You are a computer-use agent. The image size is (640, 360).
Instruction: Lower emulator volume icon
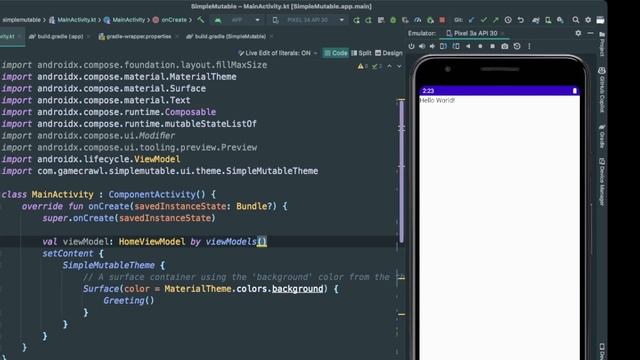point(432,46)
